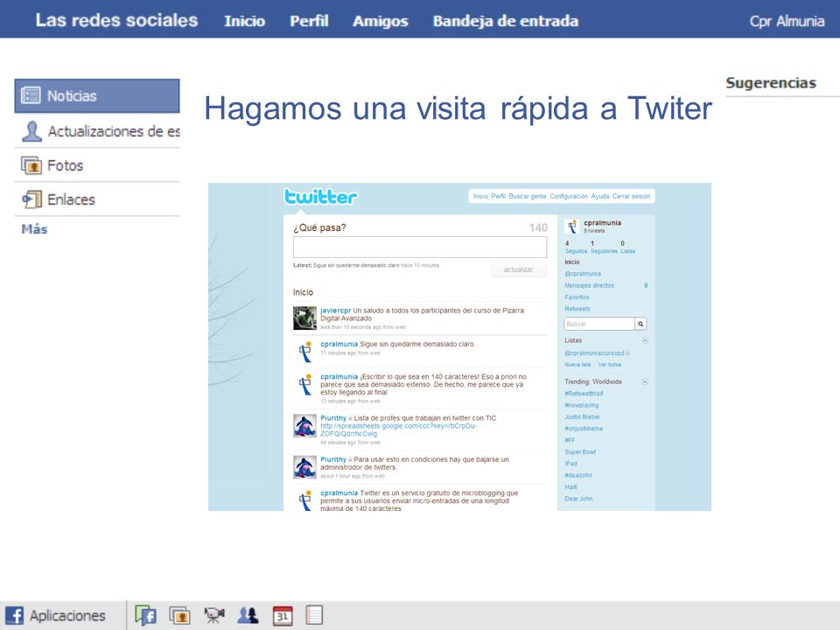Click Nueva lista link
Image resolution: width=840 pixels, height=630 pixels.
tap(577, 365)
